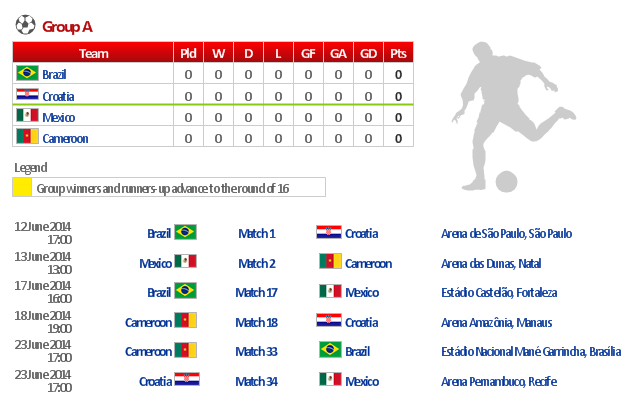Open the Match 17 link
Image resolution: width=640 pixels, height=403 pixels.
258,292
